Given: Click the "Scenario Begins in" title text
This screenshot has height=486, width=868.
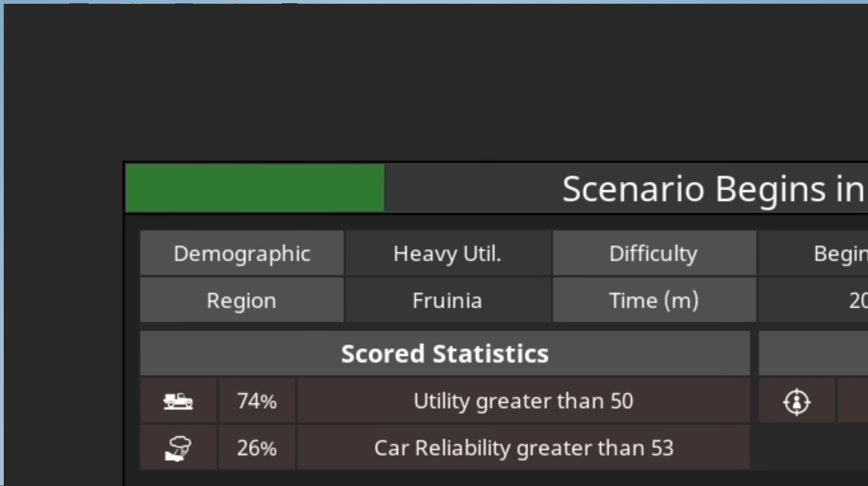Looking at the screenshot, I should pos(713,189).
